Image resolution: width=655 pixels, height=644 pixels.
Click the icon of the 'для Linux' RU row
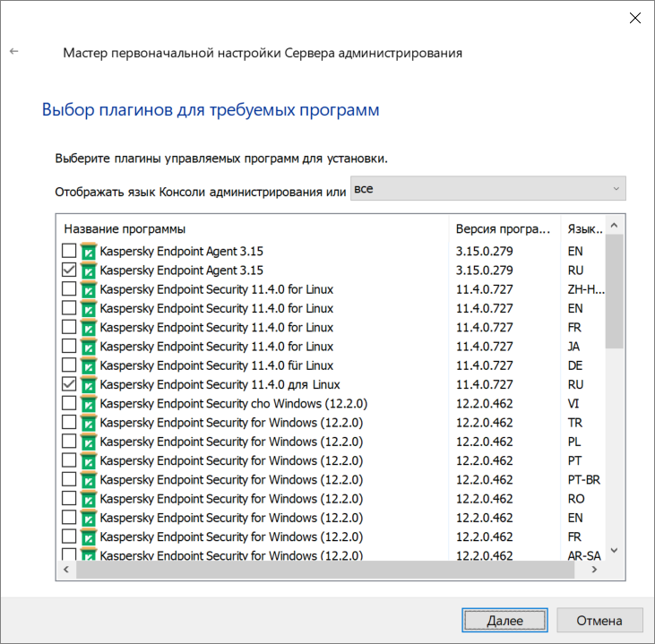pos(89,384)
